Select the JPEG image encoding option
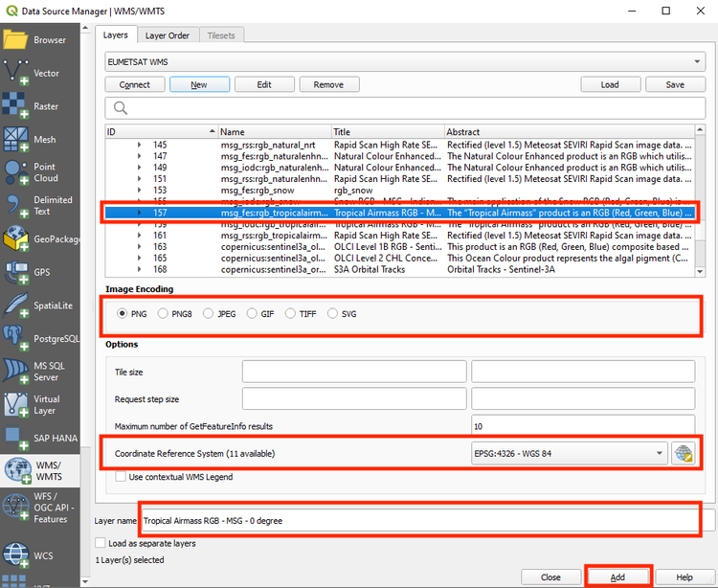The height and width of the screenshot is (588, 718). tap(209, 313)
